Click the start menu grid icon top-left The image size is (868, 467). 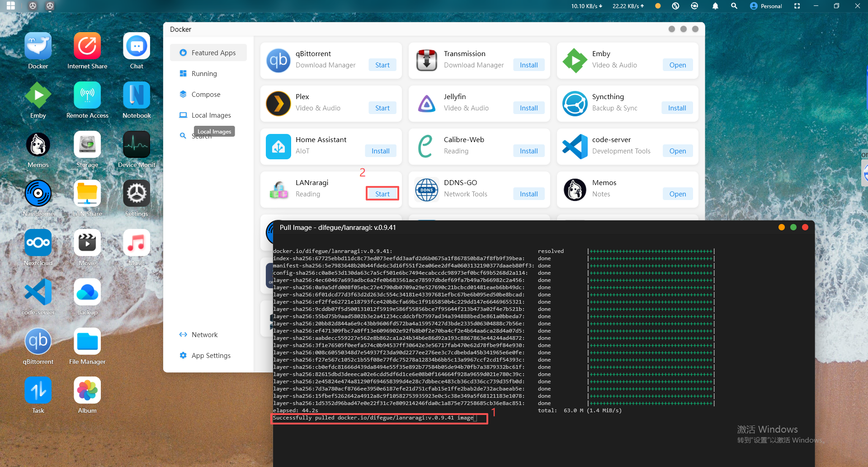click(11, 6)
